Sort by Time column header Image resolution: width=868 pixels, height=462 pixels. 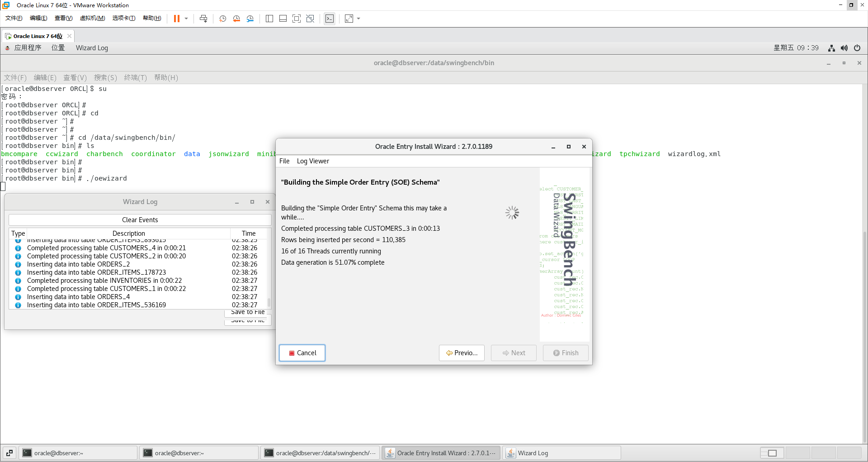249,233
